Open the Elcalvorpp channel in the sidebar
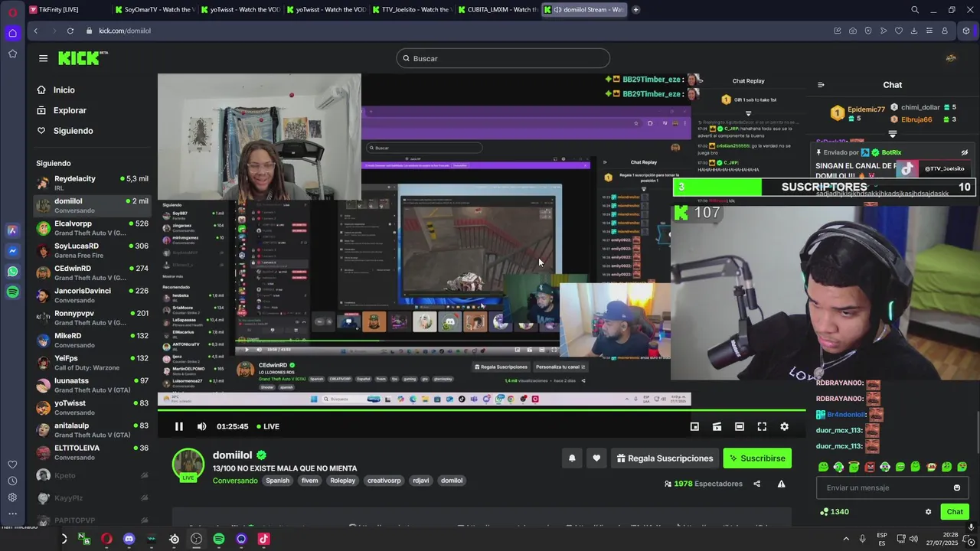 click(x=92, y=228)
